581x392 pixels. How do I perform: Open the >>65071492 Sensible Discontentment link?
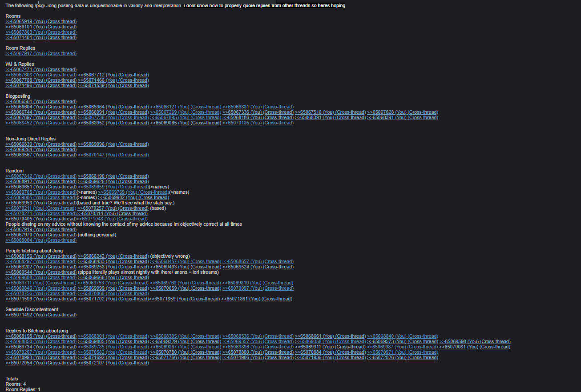(41, 315)
